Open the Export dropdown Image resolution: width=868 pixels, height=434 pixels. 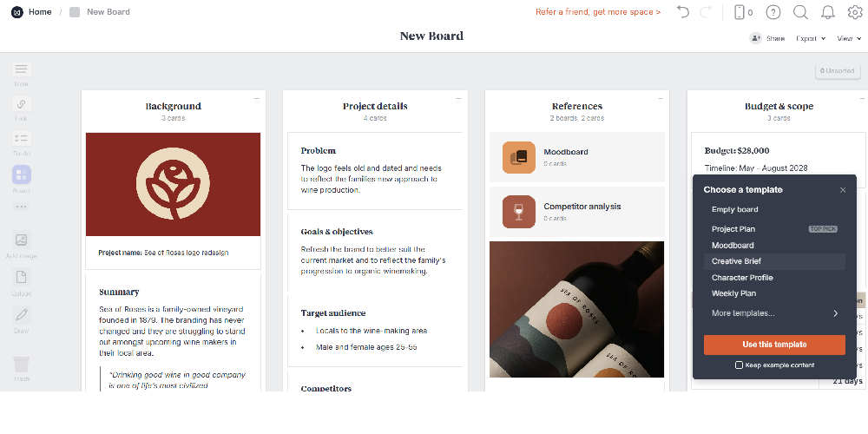coord(811,38)
